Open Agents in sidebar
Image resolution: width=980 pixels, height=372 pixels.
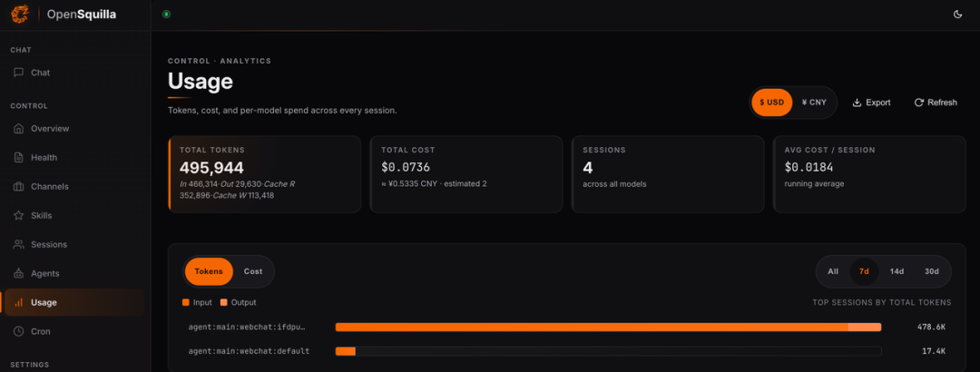pos(75,273)
